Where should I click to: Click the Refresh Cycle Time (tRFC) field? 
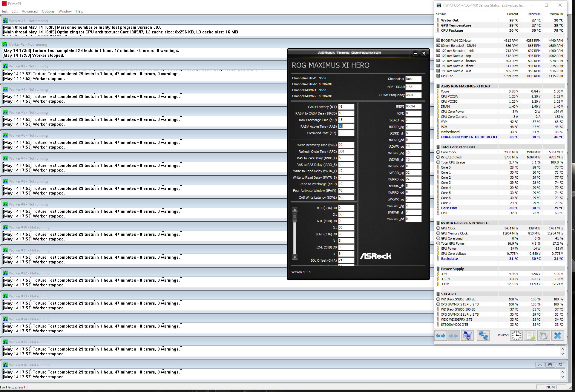[346, 152]
